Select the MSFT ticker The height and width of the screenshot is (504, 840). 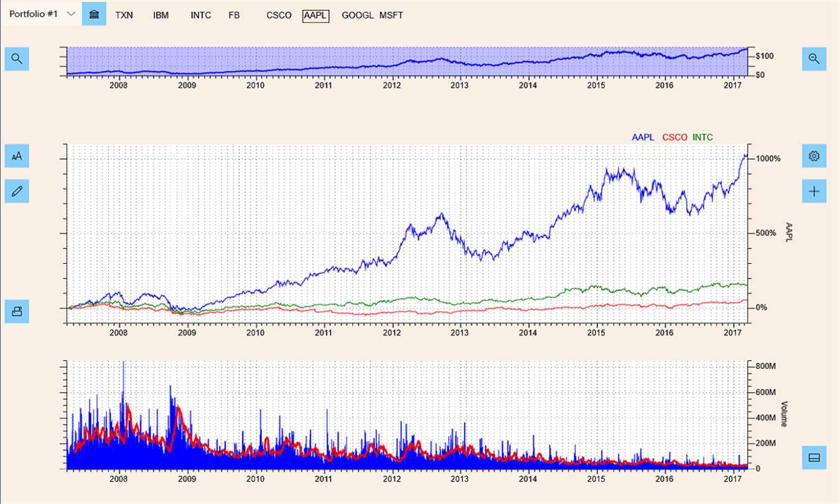[x=391, y=16]
